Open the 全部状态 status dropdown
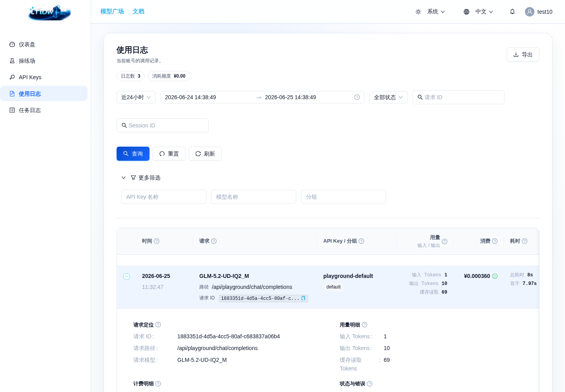Image resolution: width=565 pixels, height=392 pixels. point(388,97)
